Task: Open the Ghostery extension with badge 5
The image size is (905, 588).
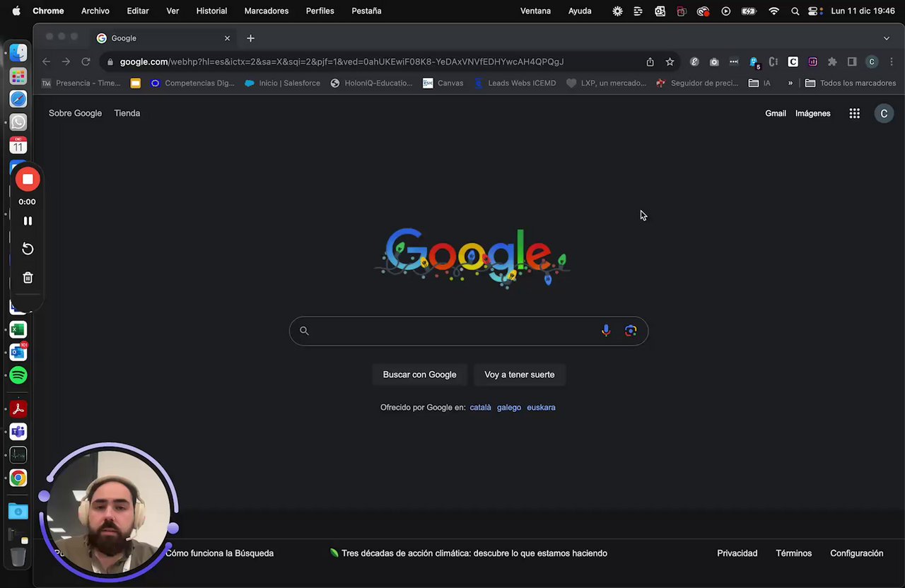Action: pos(754,62)
